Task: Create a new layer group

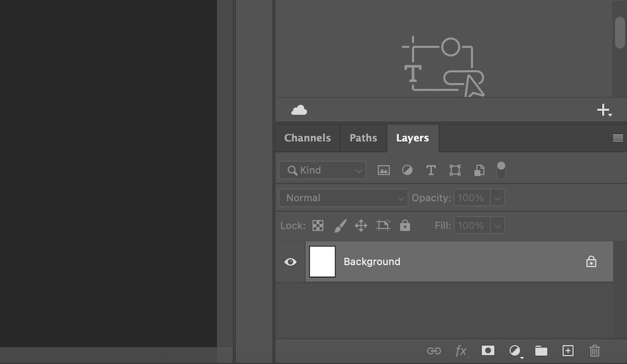Action: click(541, 351)
